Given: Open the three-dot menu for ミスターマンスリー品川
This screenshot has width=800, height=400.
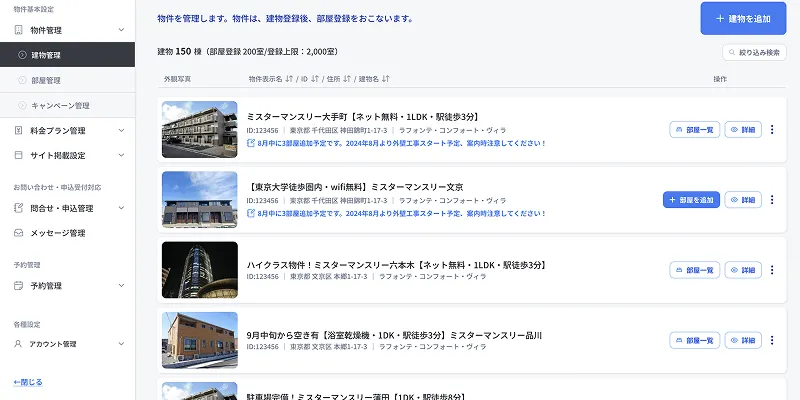Looking at the screenshot, I should tap(771, 340).
